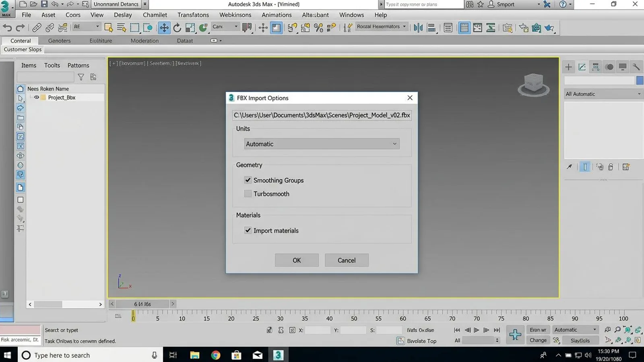The height and width of the screenshot is (362, 644).
Task: Open the Create panel plus icon
Action: (568, 67)
